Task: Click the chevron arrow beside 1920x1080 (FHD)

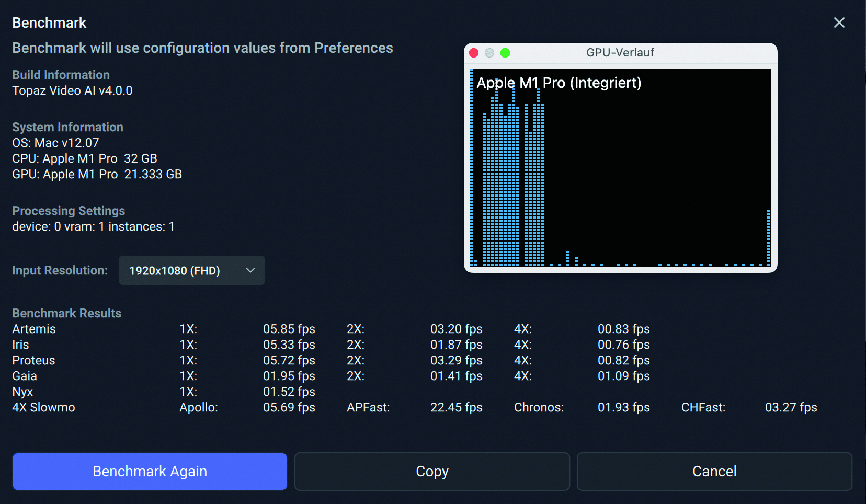Action: (x=250, y=270)
